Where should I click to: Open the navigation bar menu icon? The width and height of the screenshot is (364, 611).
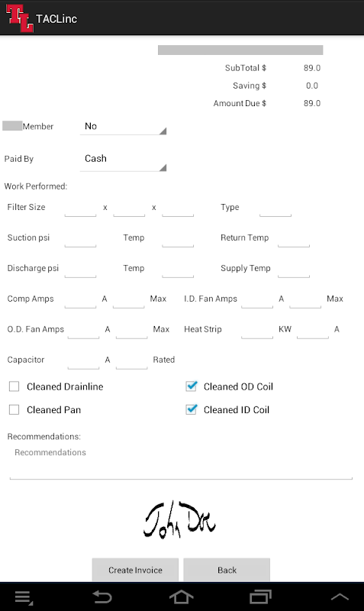click(x=24, y=597)
